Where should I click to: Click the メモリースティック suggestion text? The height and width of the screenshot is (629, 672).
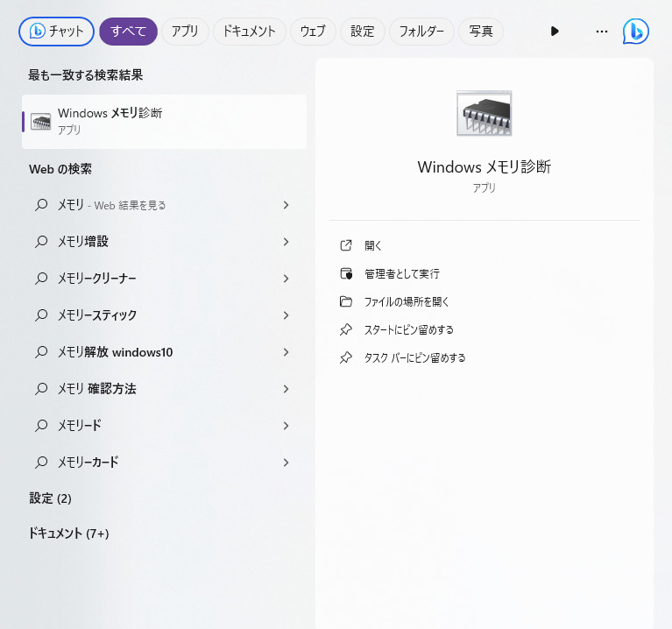(x=97, y=315)
